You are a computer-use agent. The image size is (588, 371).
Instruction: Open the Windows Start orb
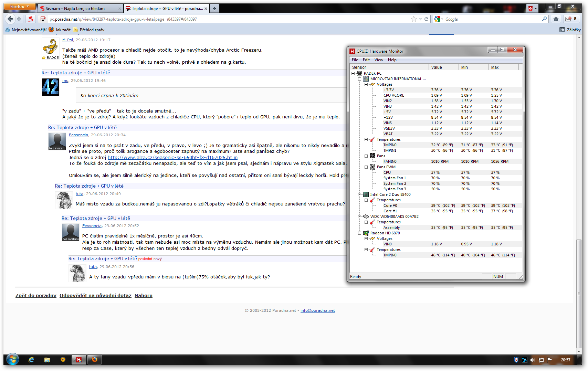pos(13,360)
